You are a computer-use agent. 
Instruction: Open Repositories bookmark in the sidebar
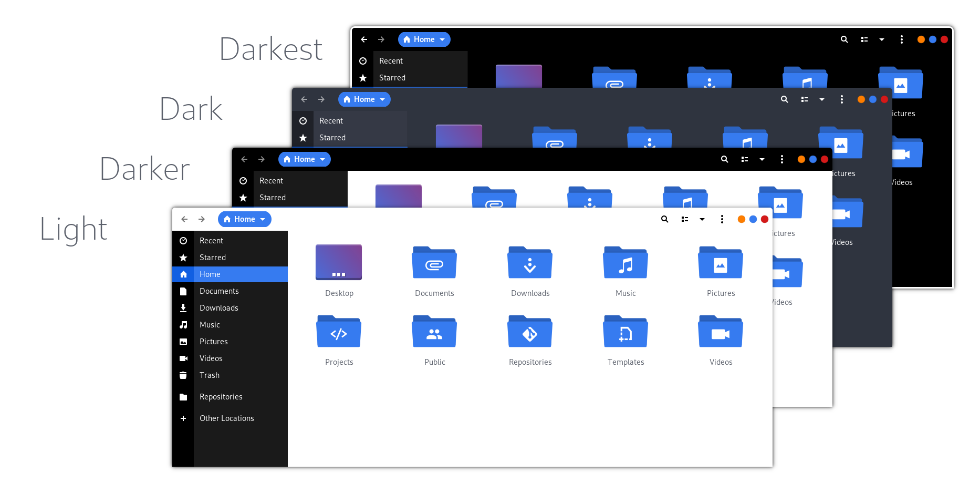coord(230,397)
